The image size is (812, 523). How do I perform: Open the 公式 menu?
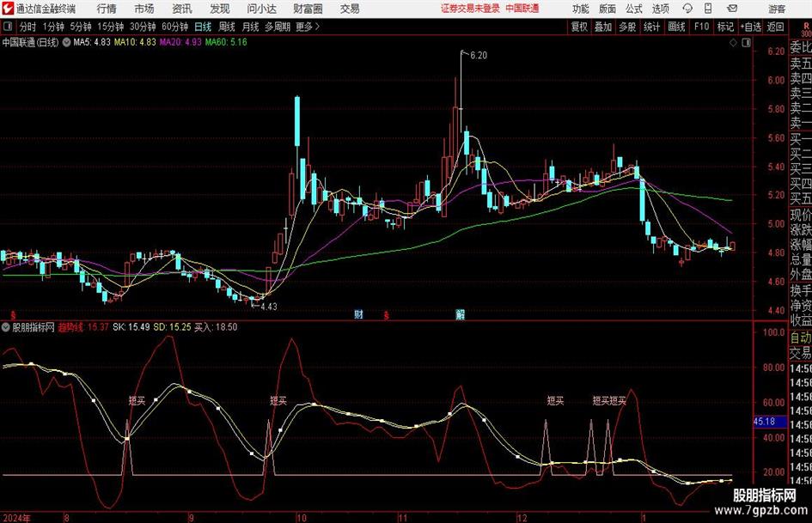[x=633, y=9]
